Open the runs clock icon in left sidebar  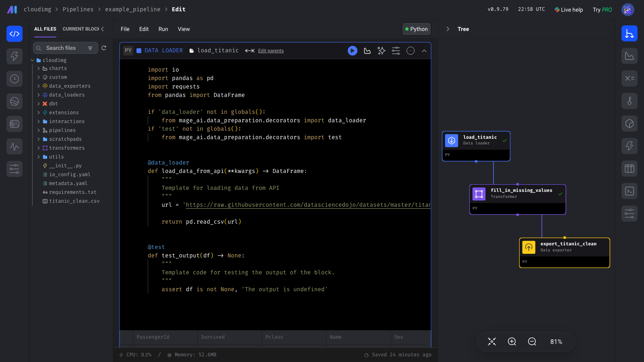click(x=14, y=79)
